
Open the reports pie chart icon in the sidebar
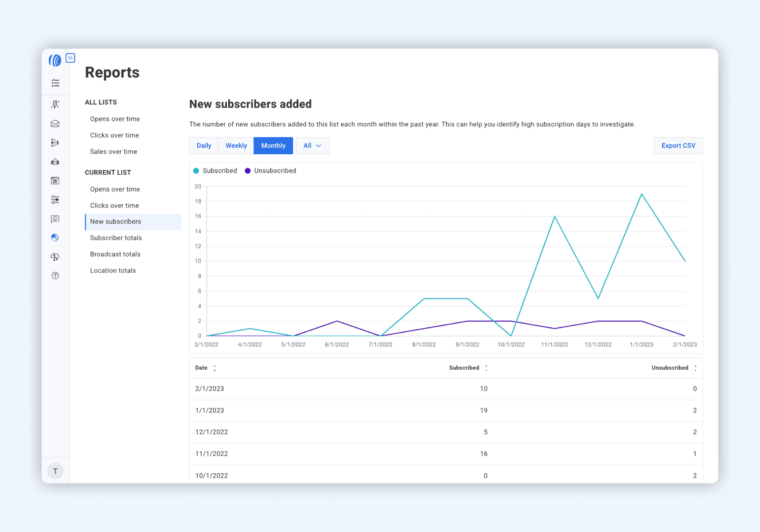[x=55, y=238]
